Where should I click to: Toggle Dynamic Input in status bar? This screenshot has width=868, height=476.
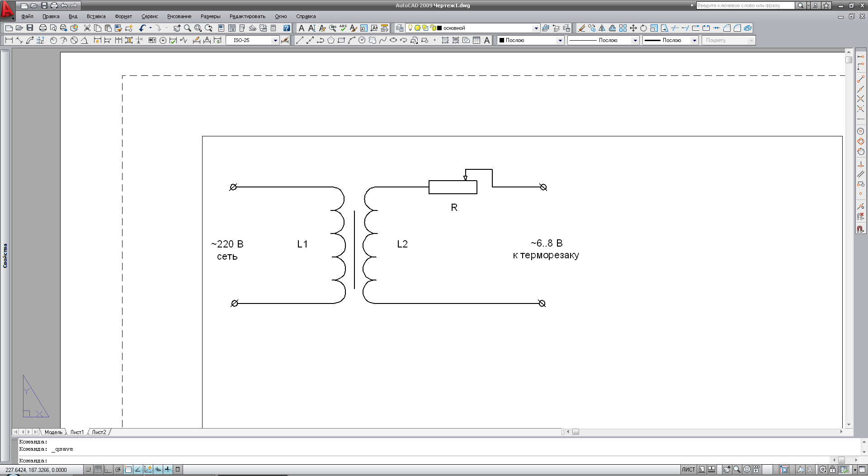click(x=158, y=470)
